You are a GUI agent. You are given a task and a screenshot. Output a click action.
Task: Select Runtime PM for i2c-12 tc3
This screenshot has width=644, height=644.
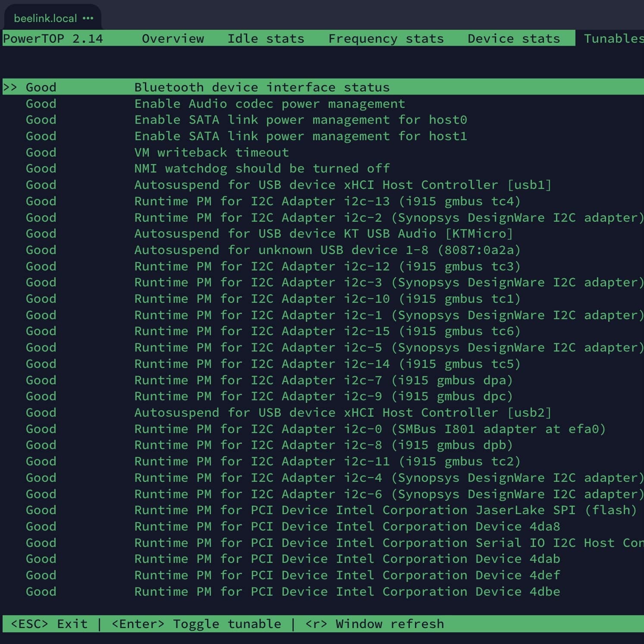point(327,266)
